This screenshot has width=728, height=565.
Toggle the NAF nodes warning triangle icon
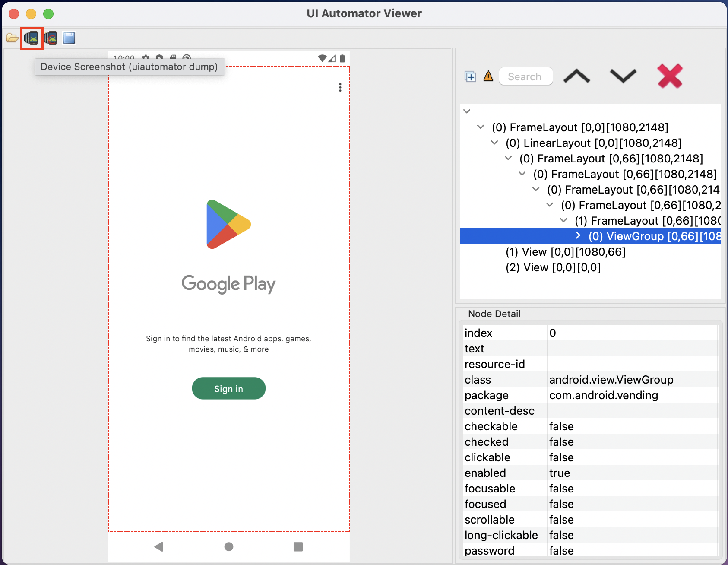(x=488, y=76)
